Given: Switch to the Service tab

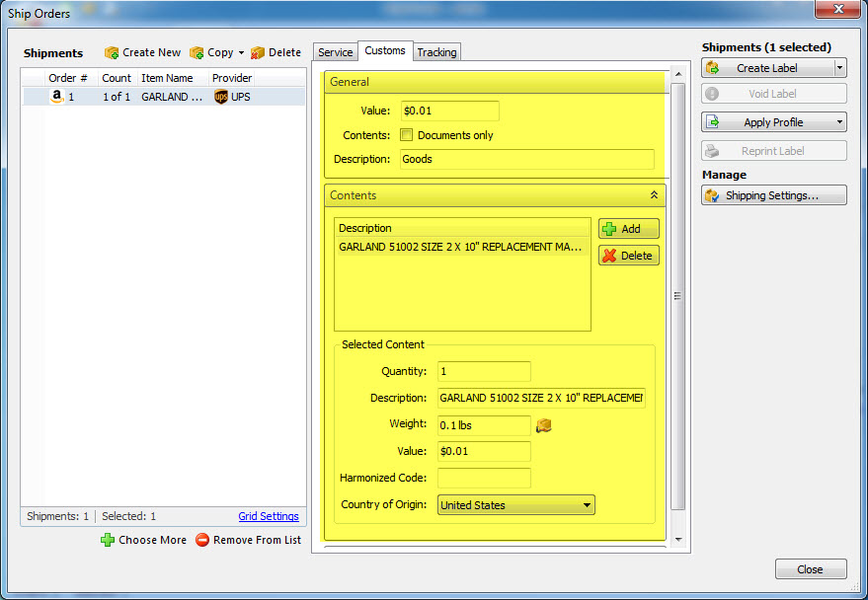Looking at the screenshot, I should point(335,51).
